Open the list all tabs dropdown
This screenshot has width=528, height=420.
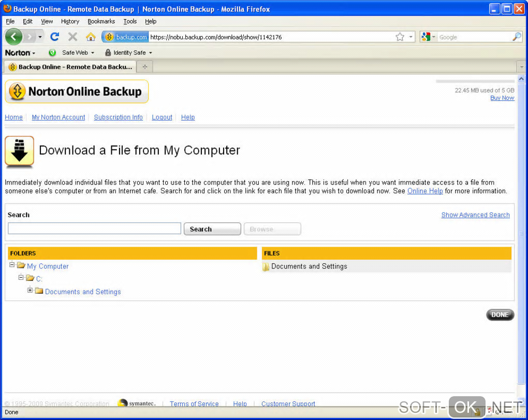pos(522,67)
